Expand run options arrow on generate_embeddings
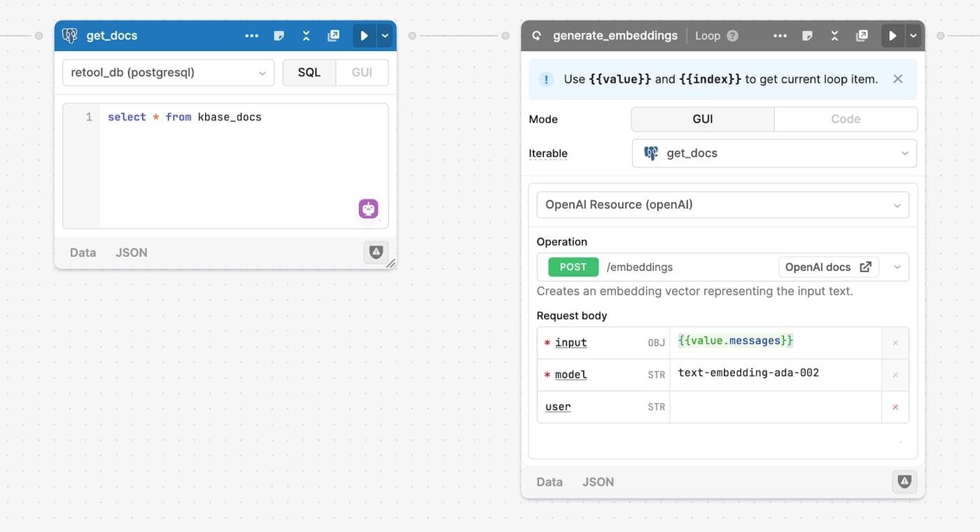Viewport: 980px width, 532px height. [x=913, y=36]
